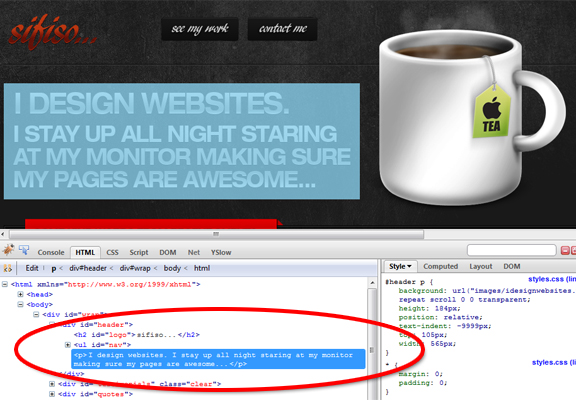Open styles.css link for the * rule

click(x=554, y=363)
